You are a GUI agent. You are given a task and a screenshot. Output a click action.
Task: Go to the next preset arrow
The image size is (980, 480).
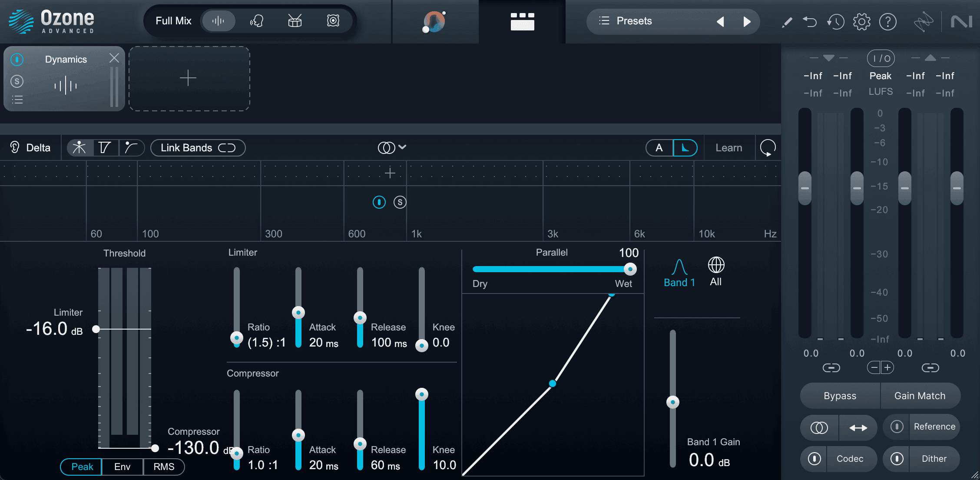point(747,21)
